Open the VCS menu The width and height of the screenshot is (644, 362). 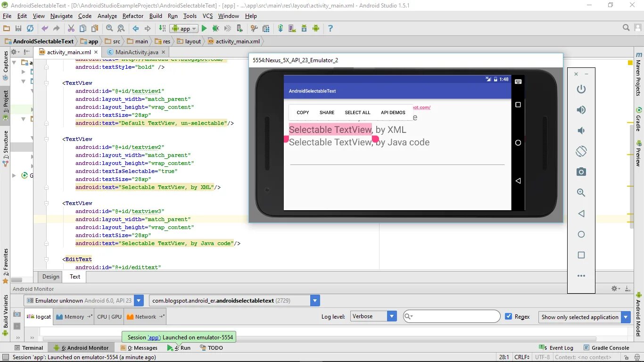pyautogui.click(x=208, y=16)
